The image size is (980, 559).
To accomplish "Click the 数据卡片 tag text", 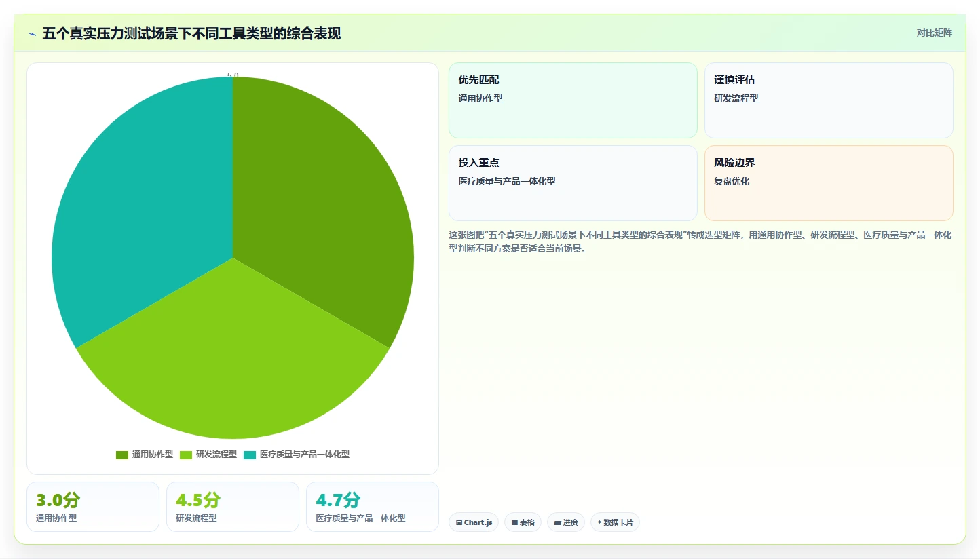I will [x=618, y=522].
